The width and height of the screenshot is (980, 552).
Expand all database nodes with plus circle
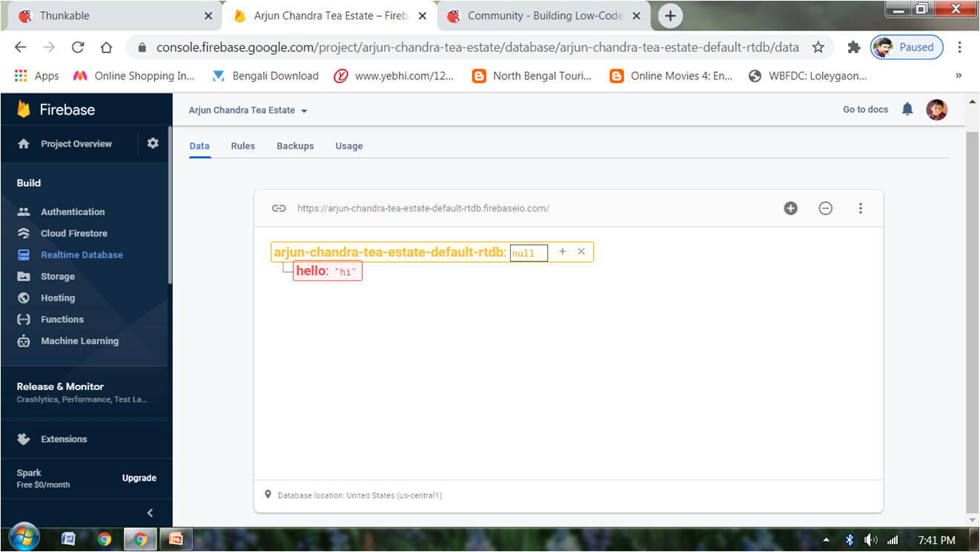pyautogui.click(x=791, y=208)
